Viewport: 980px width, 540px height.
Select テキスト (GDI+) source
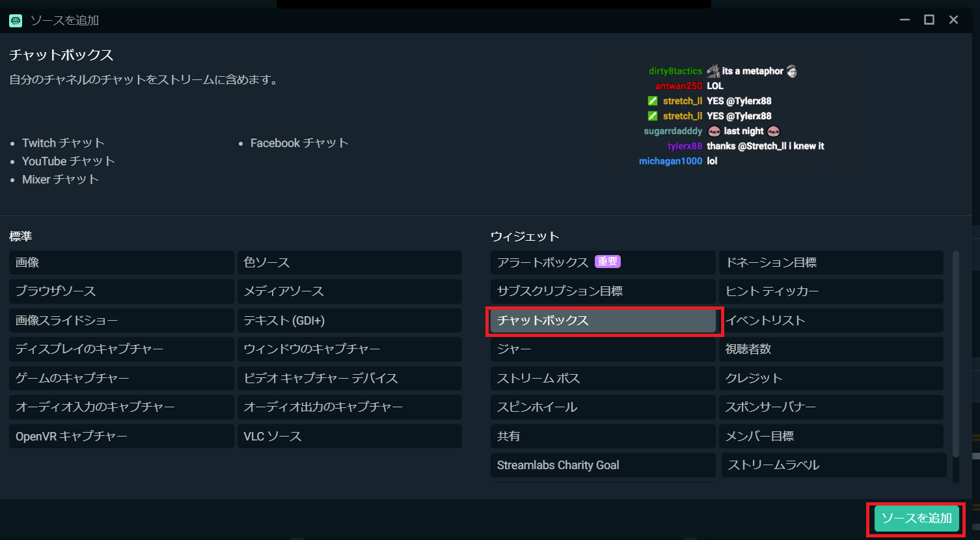point(349,320)
